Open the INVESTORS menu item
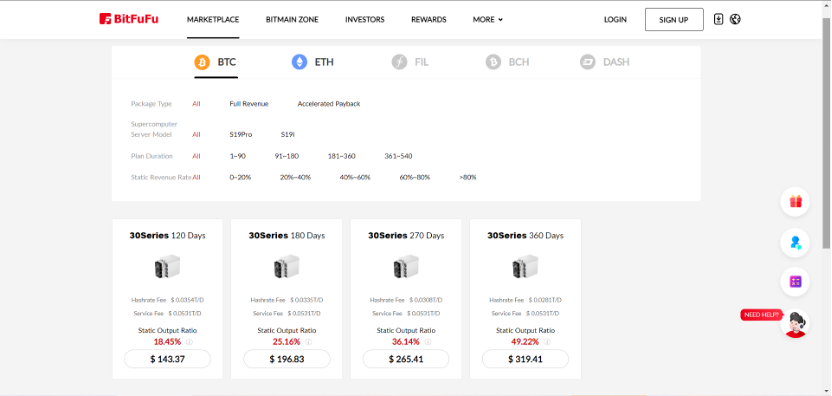Image resolution: width=832 pixels, height=396 pixels. (365, 20)
